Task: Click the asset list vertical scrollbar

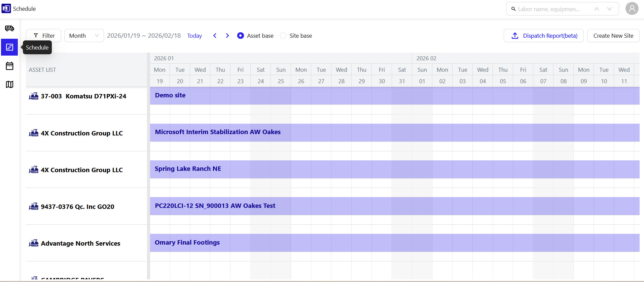Action: pyautogui.click(x=148, y=166)
